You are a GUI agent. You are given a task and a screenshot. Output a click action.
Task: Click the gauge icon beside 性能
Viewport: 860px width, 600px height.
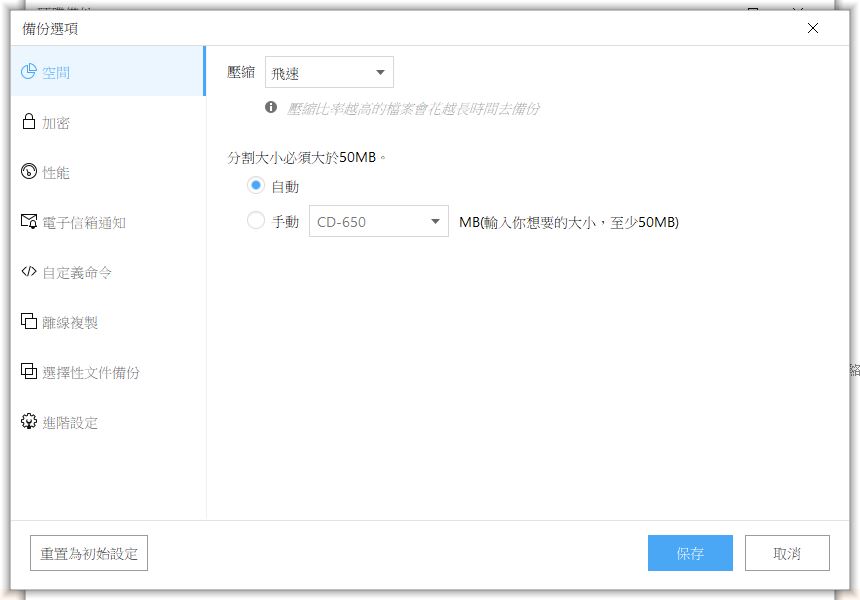[x=29, y=171]
